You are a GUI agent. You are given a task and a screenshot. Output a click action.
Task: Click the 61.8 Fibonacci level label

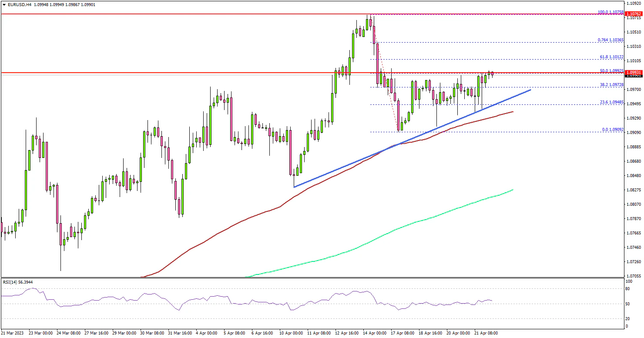pyautogui.click(x=611, y=57)
